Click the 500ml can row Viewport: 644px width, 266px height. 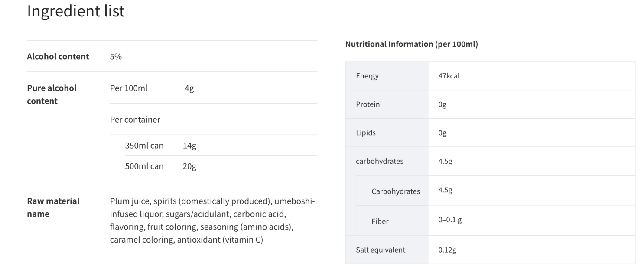pyautogui.click(x=221, y=166)
